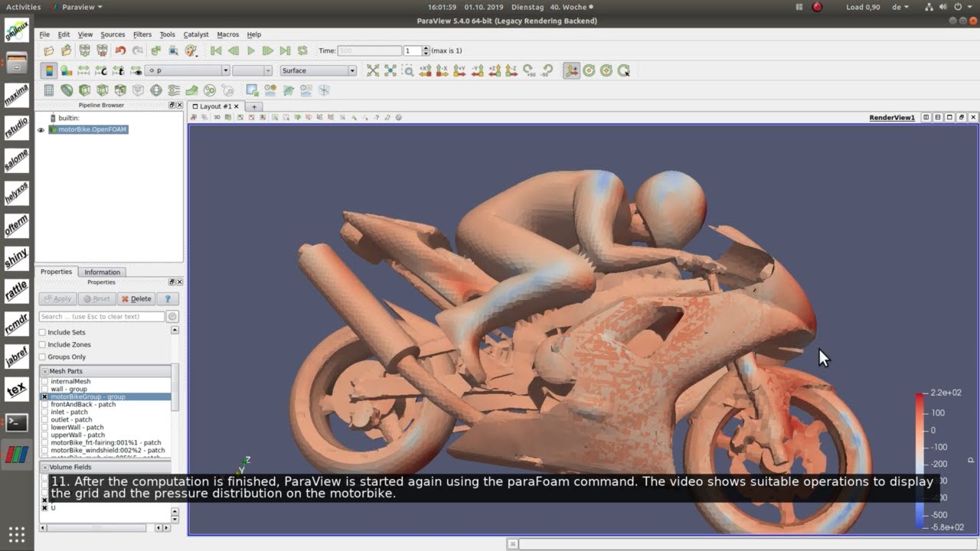This screenshot has width=980, height=551.
Task: Click the Edit color map icon
Action: point(67,70)
